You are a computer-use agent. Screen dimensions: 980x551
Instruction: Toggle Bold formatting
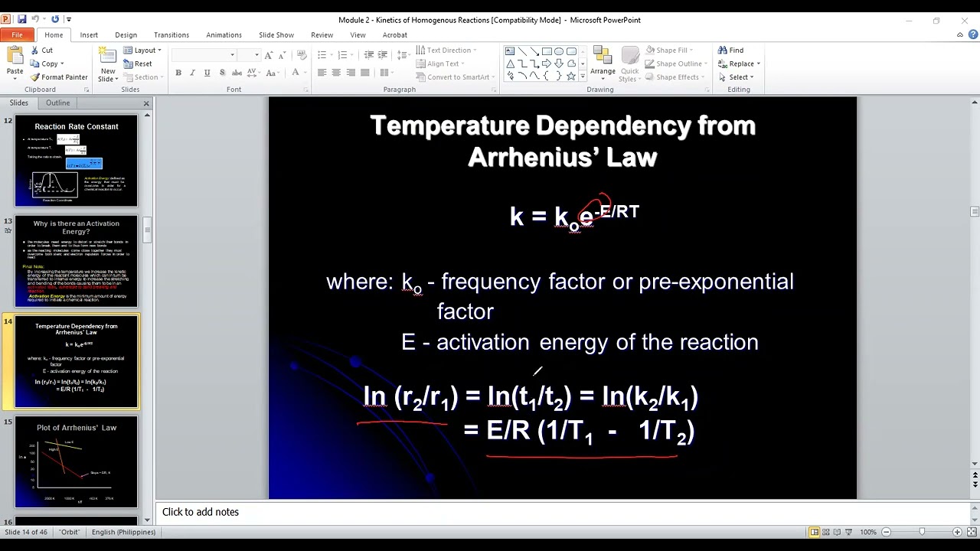point(178,73)
